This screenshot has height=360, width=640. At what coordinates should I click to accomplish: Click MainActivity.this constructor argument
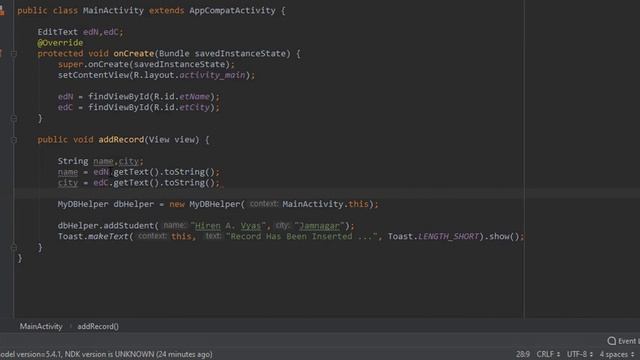(325, 204)
